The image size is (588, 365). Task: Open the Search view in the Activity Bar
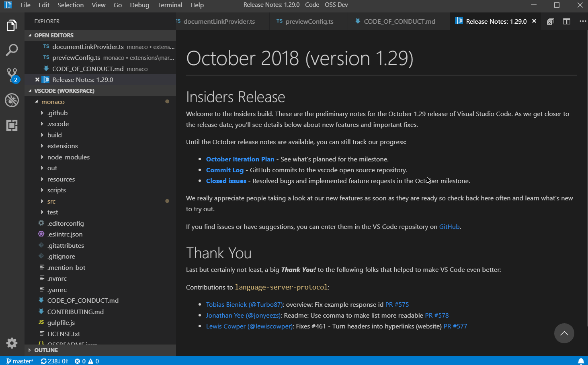click(x=12, y=50)
